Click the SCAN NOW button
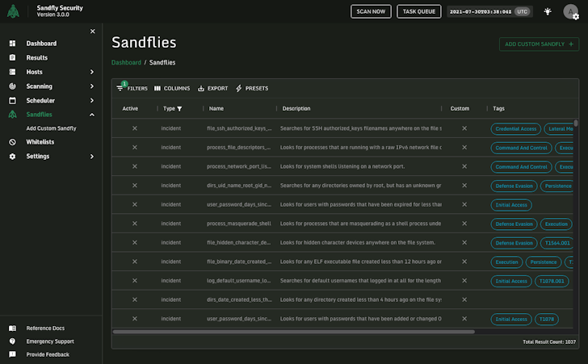Image resolution: width=588 pixels, height=364 pixels. tap(371, 11)
